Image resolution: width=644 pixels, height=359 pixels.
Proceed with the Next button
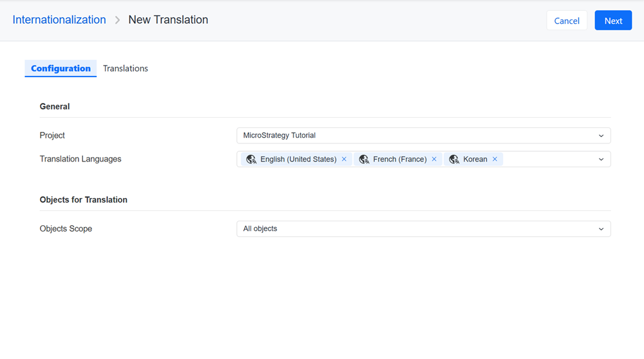click(613, 21)
